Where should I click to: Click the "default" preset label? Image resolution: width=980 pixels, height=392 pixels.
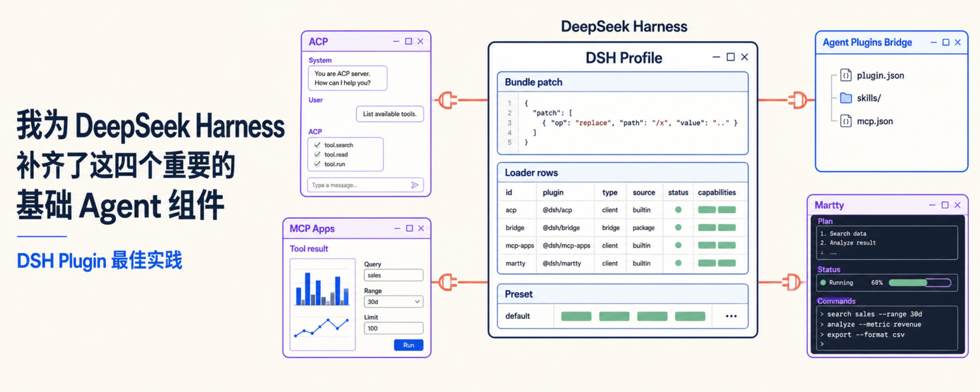[518, 316]
